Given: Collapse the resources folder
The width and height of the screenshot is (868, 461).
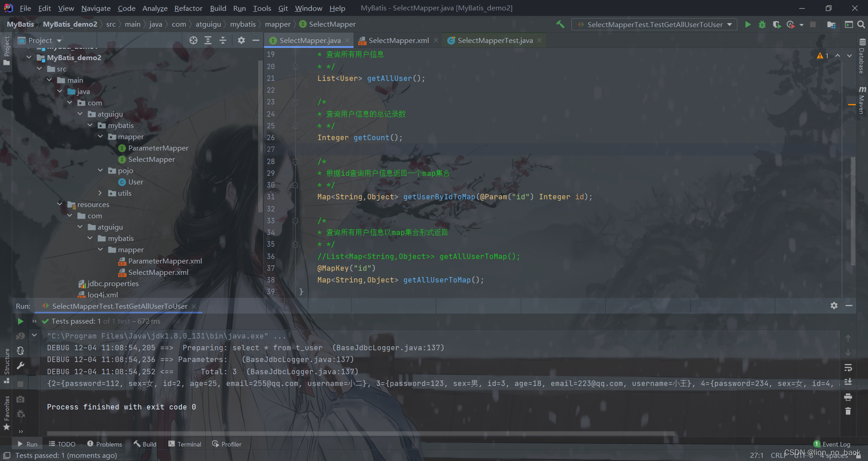Looking at the screenshot, I should tap(60, 204).
